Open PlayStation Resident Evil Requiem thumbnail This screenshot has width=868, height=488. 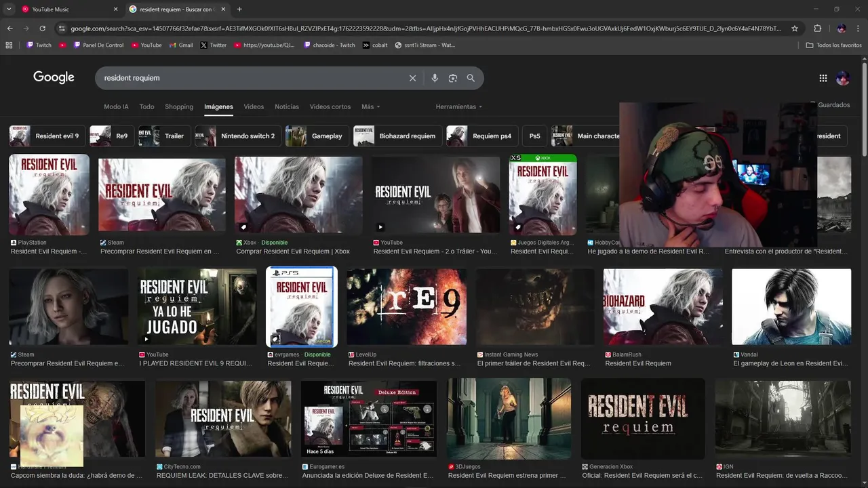click(49, 195)
